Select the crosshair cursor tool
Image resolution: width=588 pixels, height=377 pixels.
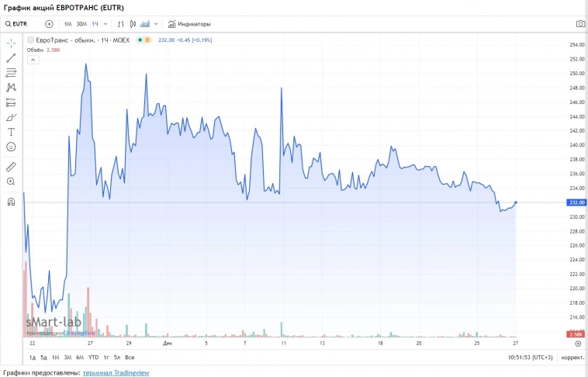point(12,43)
